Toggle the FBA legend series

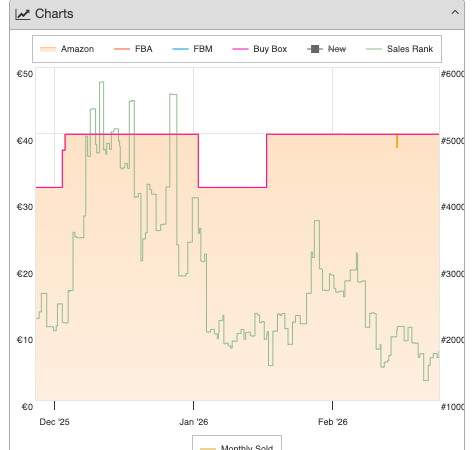(133, 49)
